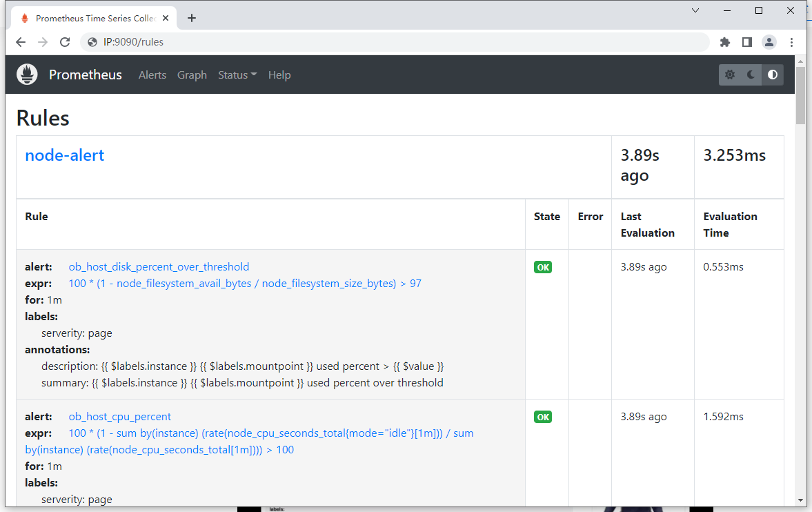Click the scrollbar down arrow
Image resolution: width=812 pixels, height=512 pixels.
[x=800, y=500]
